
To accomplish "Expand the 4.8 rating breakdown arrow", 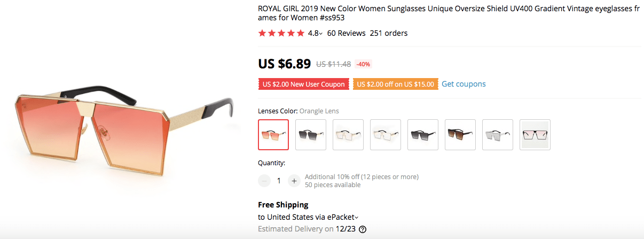I will point(320,34).
